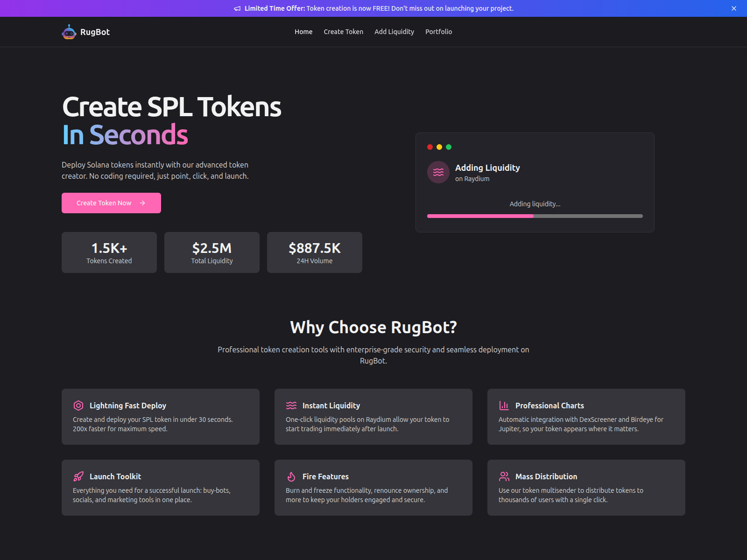
Task: Click the 'Create SPL Tokens' headline
Action: (x=172, y=107)
